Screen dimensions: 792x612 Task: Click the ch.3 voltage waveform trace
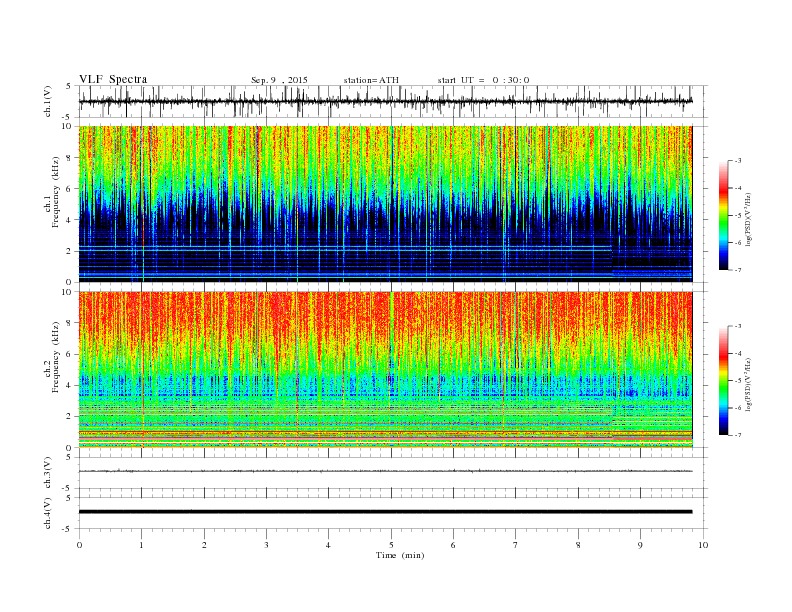(385, 471)
